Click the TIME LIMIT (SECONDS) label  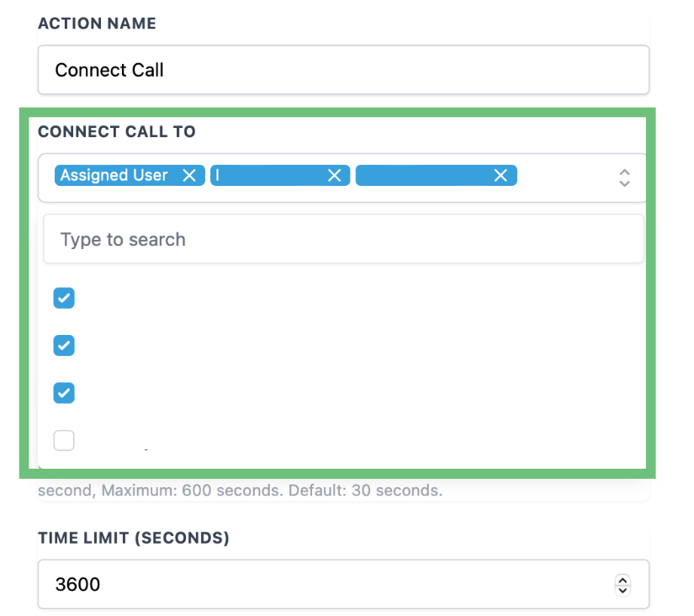coord(133,538)
